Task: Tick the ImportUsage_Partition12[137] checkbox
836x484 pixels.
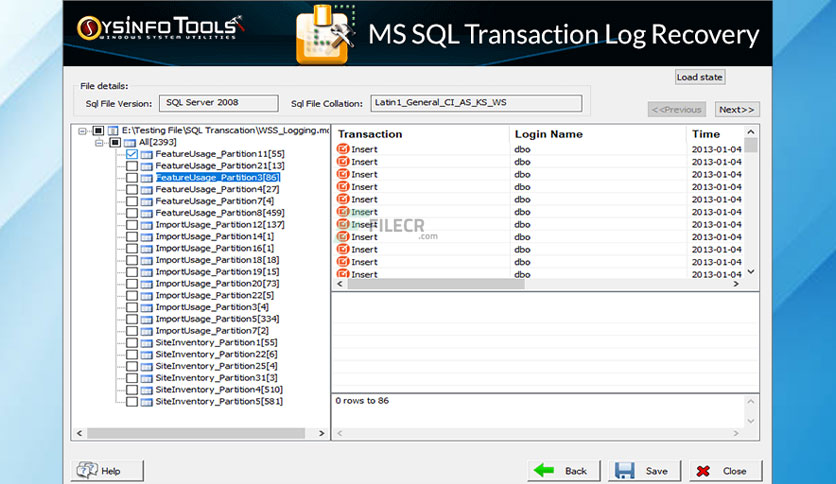Action: (x=132, y=224)
